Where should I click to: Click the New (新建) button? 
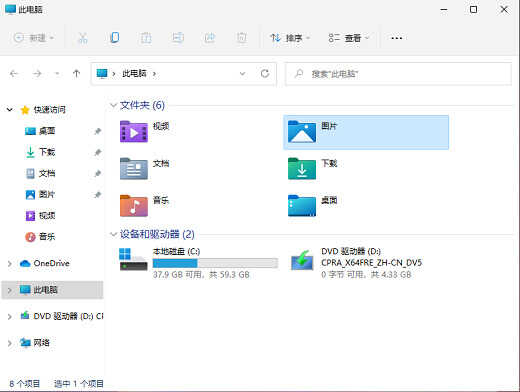(x=34, y=38)
